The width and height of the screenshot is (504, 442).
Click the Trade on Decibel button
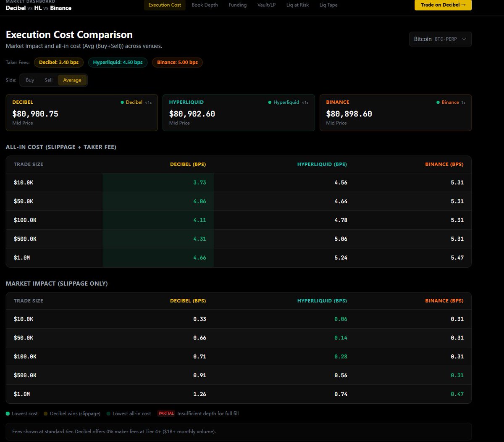click(443, 5)
